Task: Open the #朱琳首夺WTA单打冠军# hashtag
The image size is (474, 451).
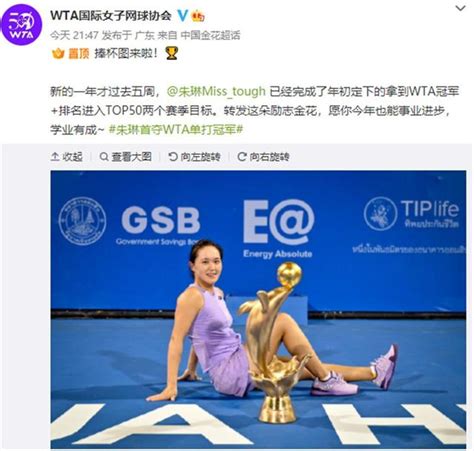Action: [176, 129]
